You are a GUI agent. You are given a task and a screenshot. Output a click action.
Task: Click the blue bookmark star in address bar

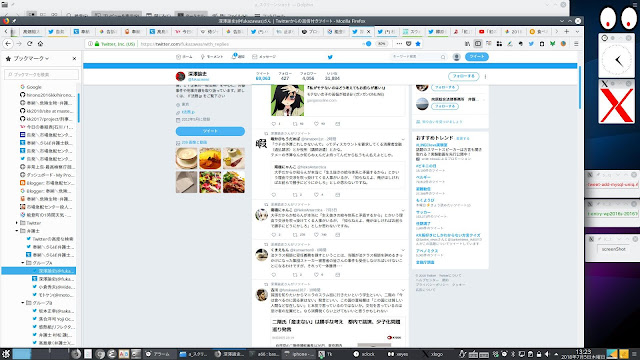point(418,44)
